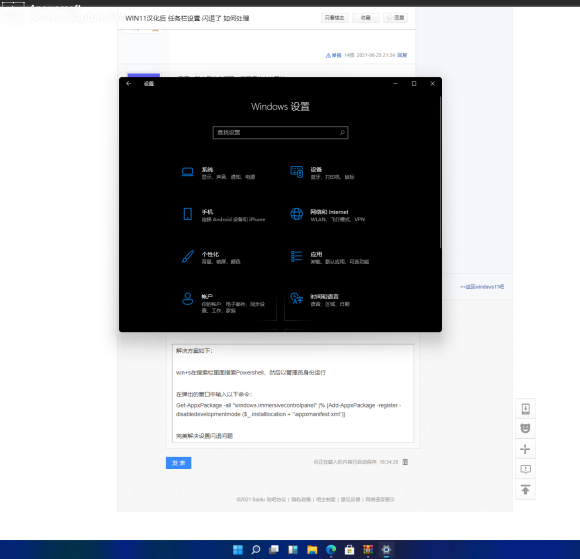Minimize the Windows Settings window
Screen dimensions: 580x559
pyautogui.click(x=395, y=84)
